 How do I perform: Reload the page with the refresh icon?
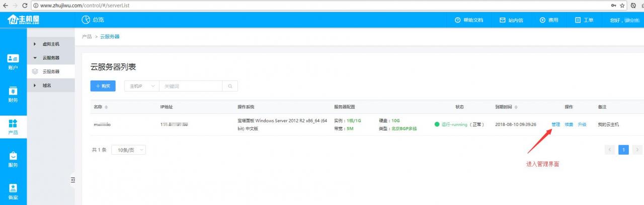25,5
